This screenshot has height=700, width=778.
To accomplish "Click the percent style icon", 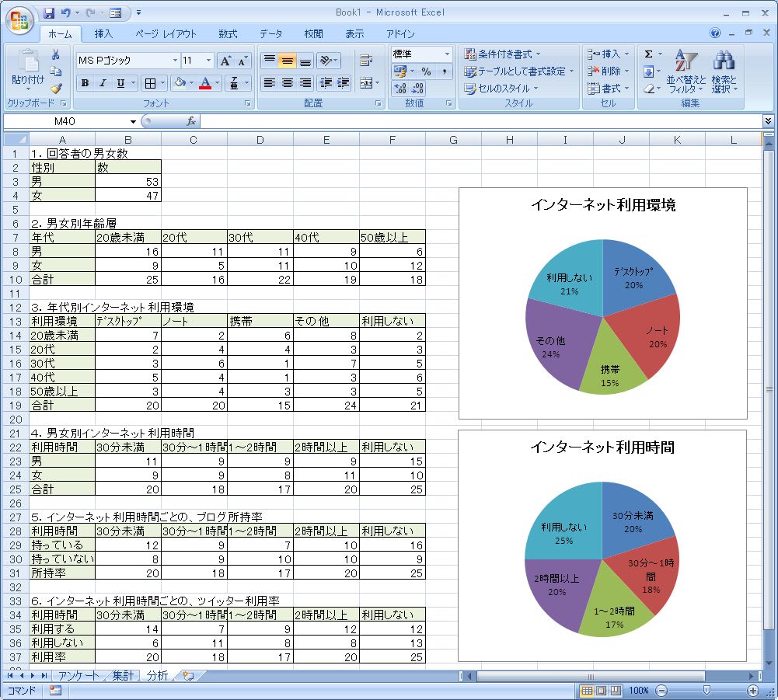I will click(426, 71).
